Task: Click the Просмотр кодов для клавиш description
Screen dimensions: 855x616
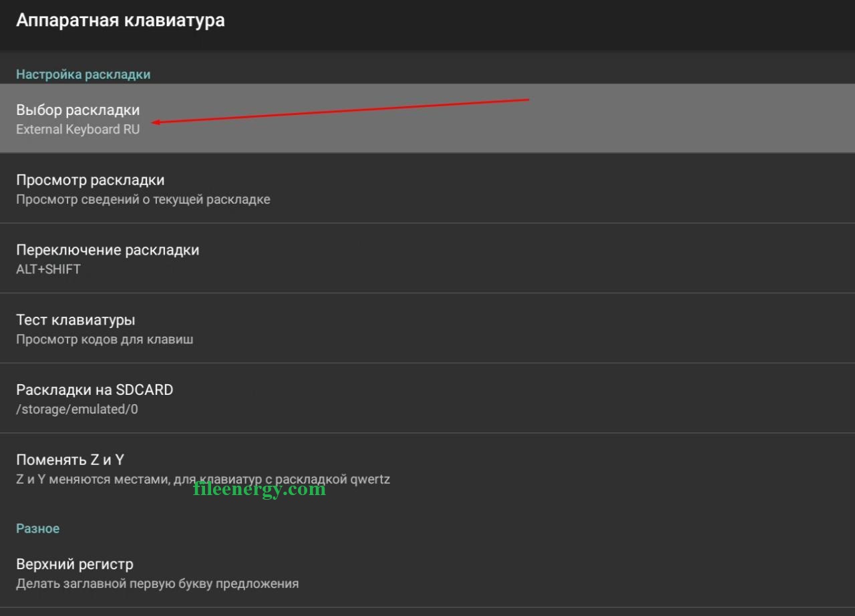Action: 105,339
